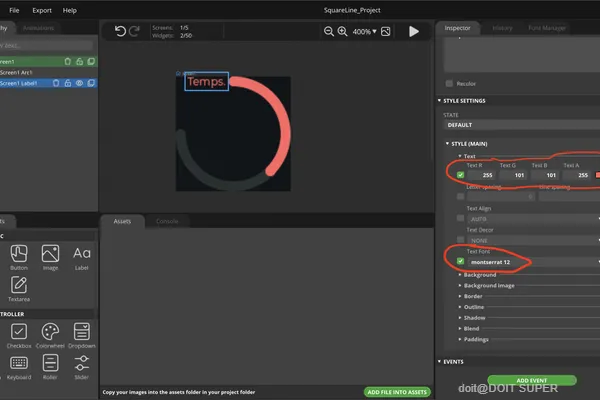Image resolution: width=600 pixels, height=400 pixels.
Task: Switch to the Console tab
Action: (167, 221)
